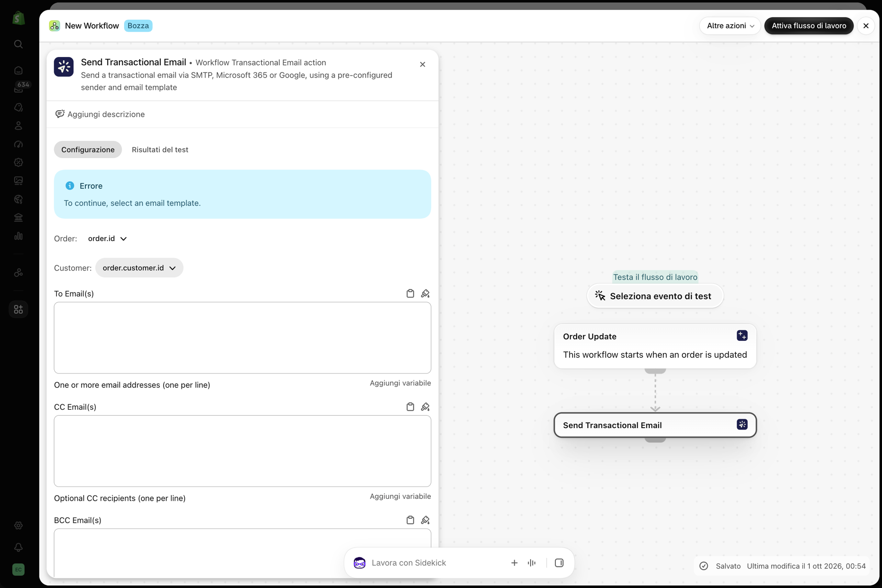Click Aggiungi variabile under CC Email(s)

(x=400, y=497)
